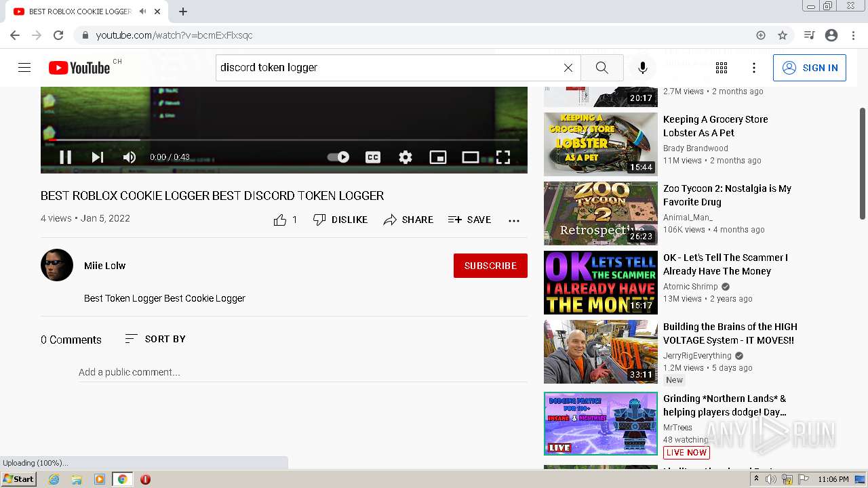The image size is (868, 488).
Task: Click the browser address bar URL
Action: pyautogui.click(x=174, y=35)
